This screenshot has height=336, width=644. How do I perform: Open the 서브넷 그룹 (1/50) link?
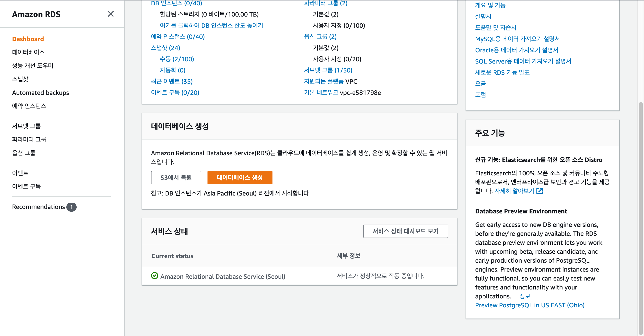coord(328,70)
